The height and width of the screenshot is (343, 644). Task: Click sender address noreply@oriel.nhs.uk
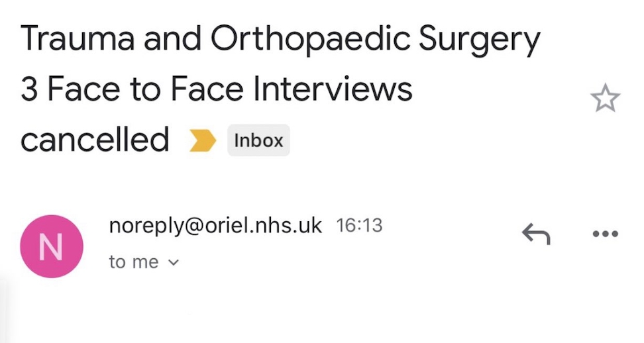215,226
